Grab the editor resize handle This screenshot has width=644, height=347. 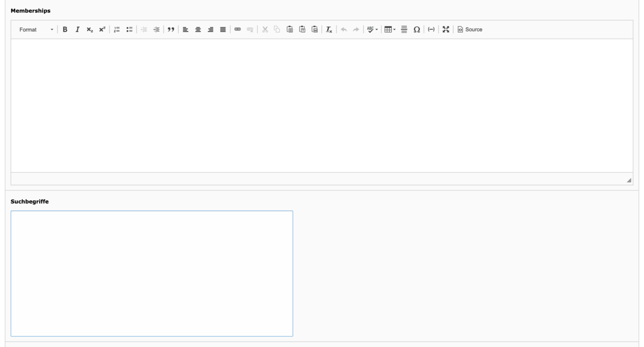(629, 180)
